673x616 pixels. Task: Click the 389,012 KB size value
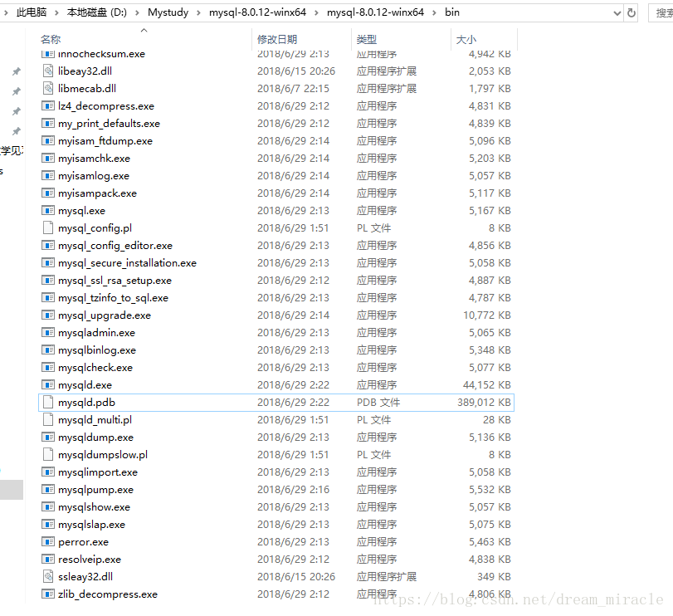[484, 402]
